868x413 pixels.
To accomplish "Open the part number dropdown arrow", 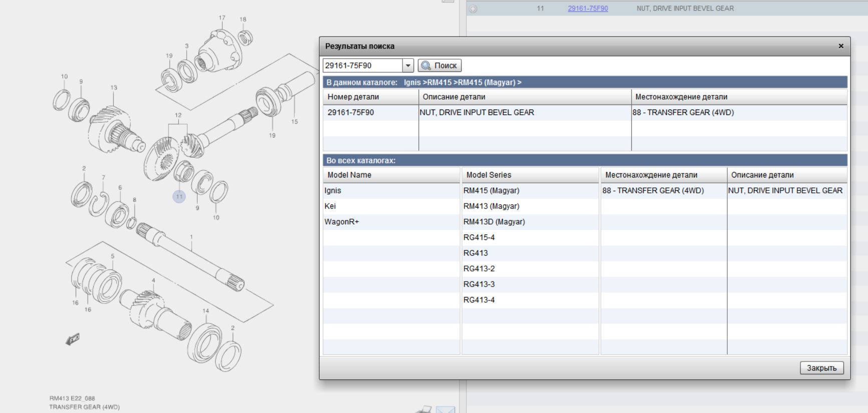I will (x=408, y=65).
